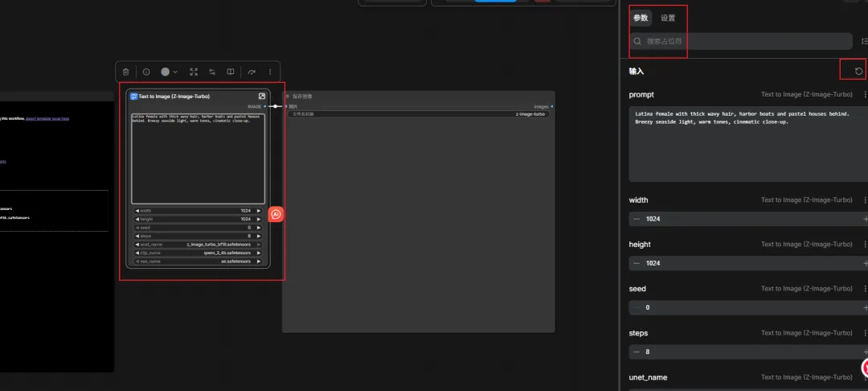The image size is (868, 391).
Task: Switch to the 设置 tab
Action: click(x=668, y=18)
